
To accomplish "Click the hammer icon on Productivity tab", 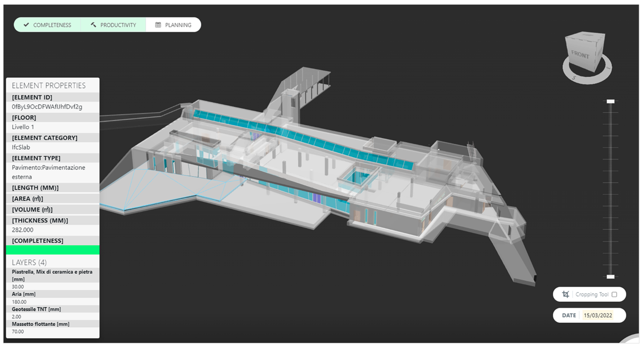I will pyautogui.click(x=93, y=25).
